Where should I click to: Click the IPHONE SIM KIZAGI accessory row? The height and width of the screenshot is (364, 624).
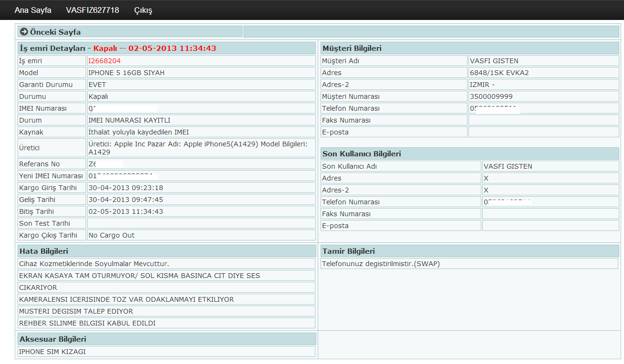166,352
